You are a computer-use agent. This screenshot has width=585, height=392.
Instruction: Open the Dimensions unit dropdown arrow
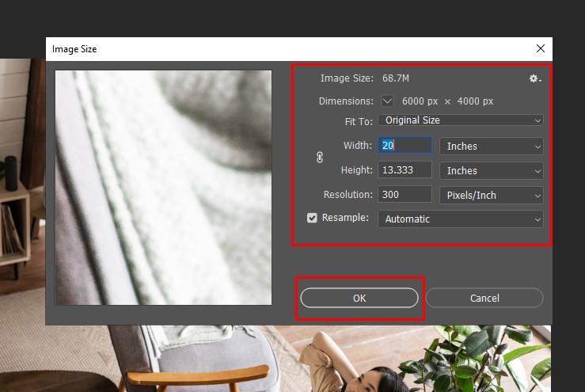(x=387, y=101)
